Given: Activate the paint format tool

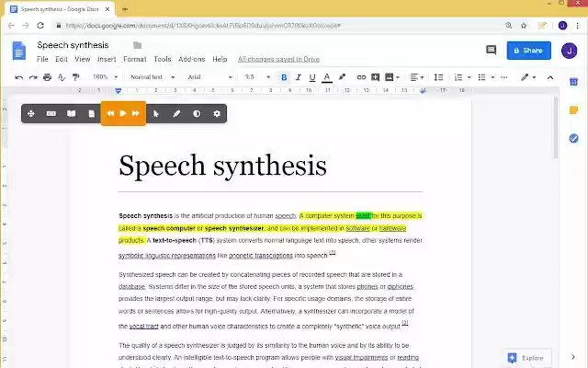Looking at the screenshot, I should [75, 77].
